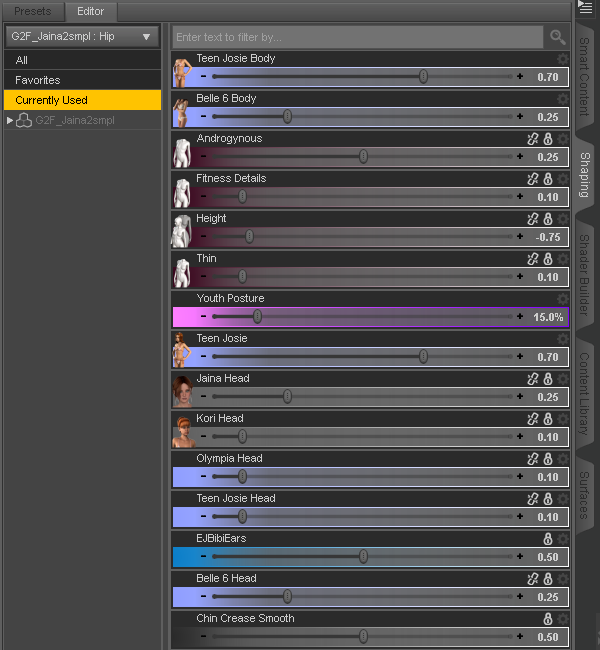Image resolution: width=600 pixels, height=650 pixels.
Task: Open Thin gear settings
Action: pyautogui.click(x=563, y=259)
